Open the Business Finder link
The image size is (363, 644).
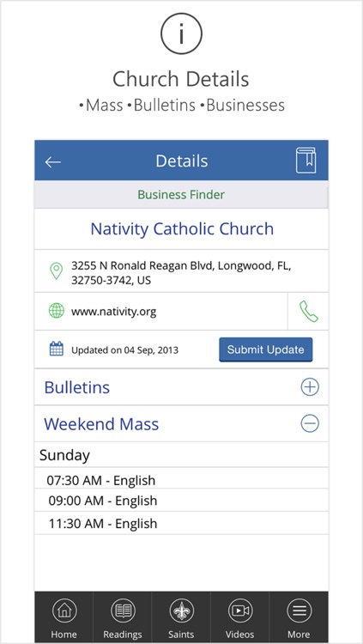pyautogui.click(x=181, y=194)
